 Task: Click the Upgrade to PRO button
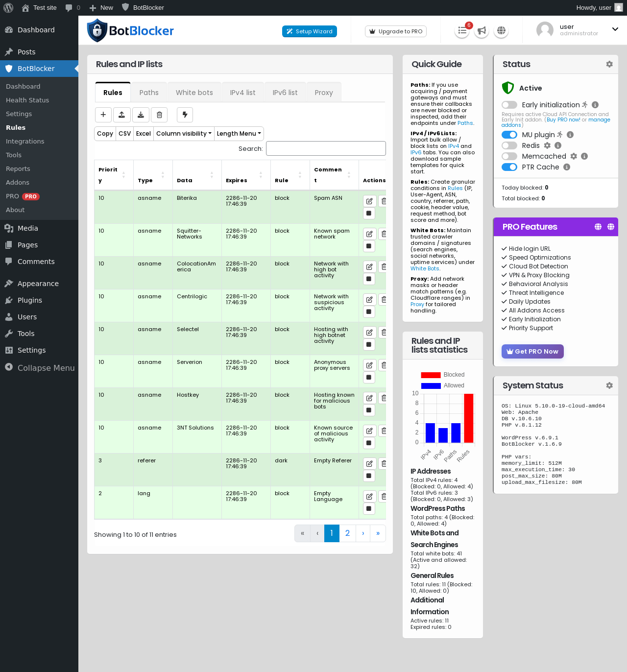(396, 31)
